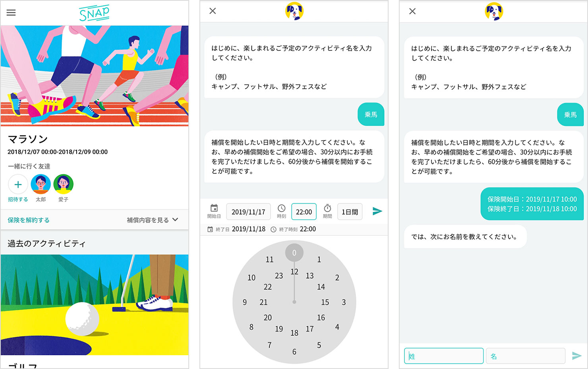Pick hour 3 on the clock dial
This screenshot has height=369, width=588.
[x=344, y=302]
